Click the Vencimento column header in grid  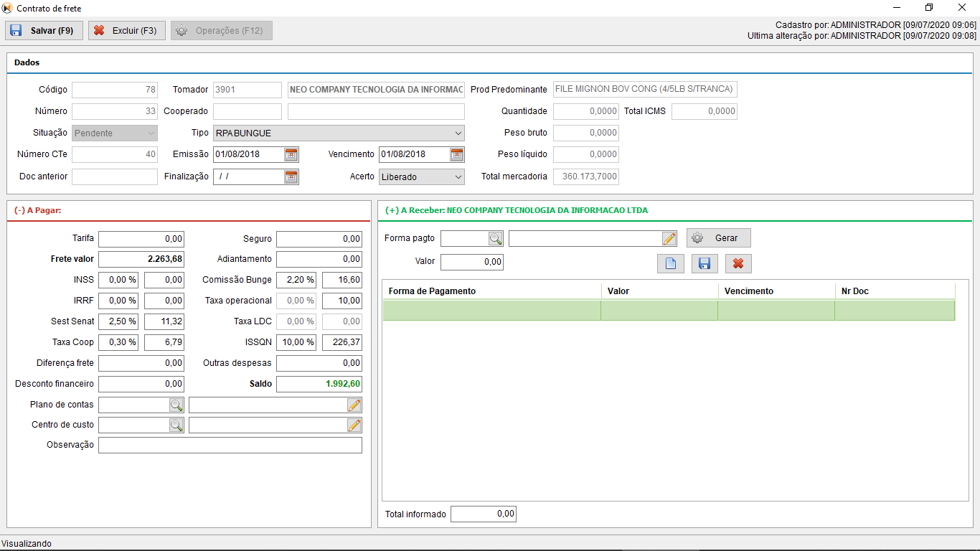(776, 291)
